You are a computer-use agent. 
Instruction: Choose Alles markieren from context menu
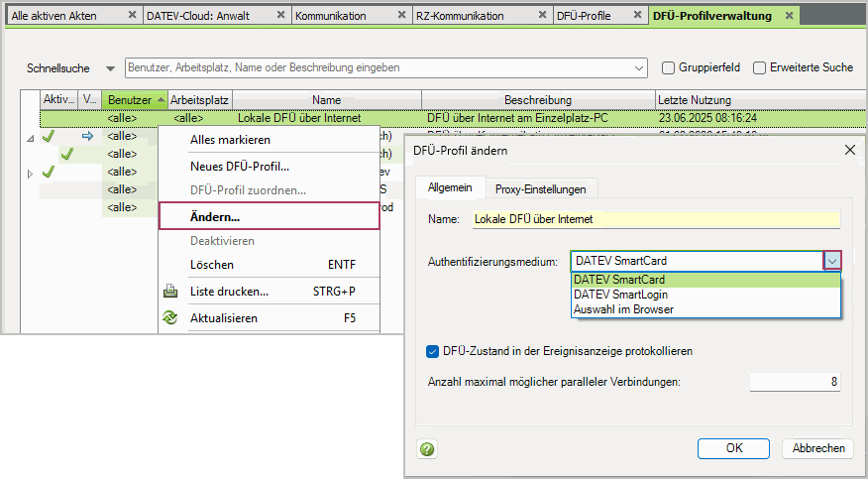click(x=270, y=140)
